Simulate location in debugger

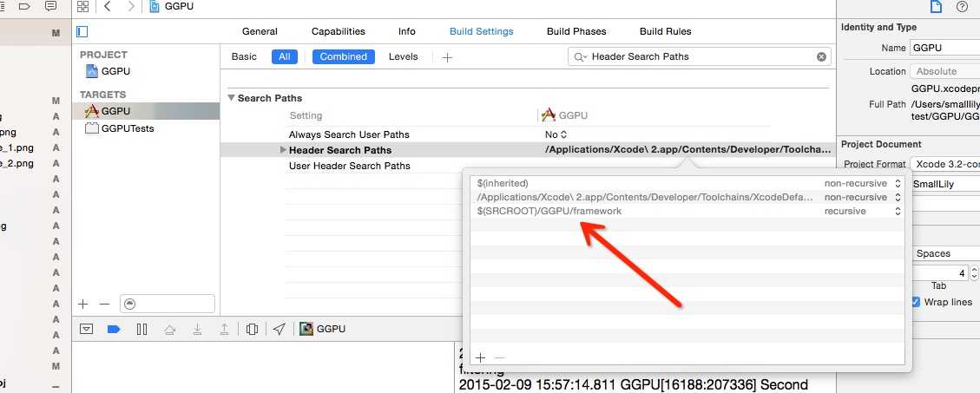[280, 330]
